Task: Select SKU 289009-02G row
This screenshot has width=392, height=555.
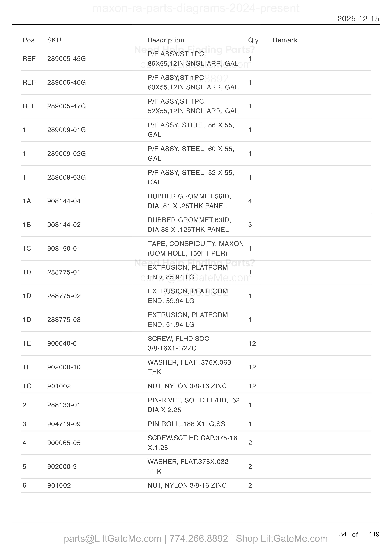Action: click(x=196, y=154)
